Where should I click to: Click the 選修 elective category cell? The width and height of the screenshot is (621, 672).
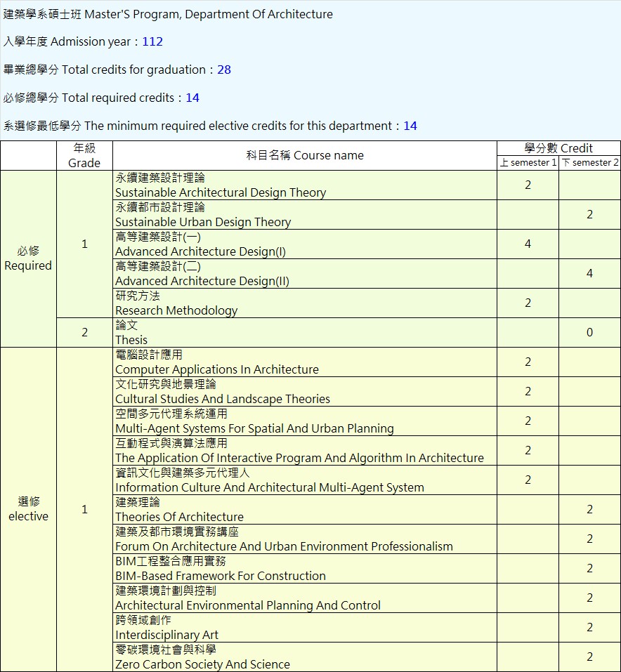(28, 509)
